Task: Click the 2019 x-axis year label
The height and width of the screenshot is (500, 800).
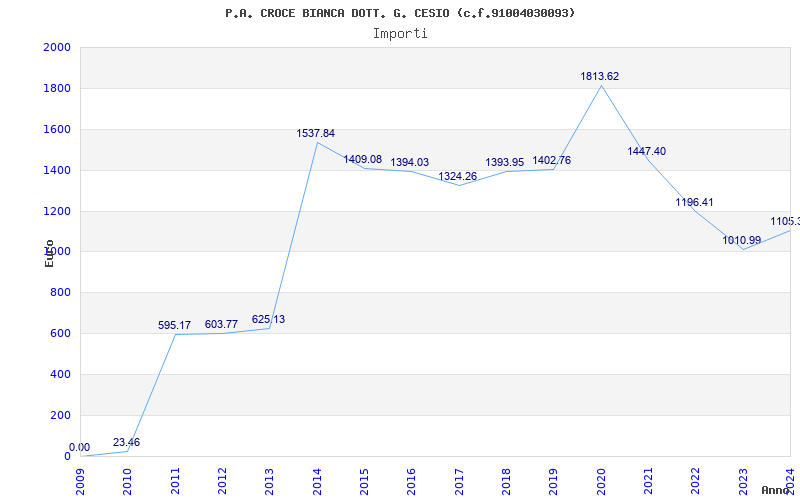Action: pos(554,481)
